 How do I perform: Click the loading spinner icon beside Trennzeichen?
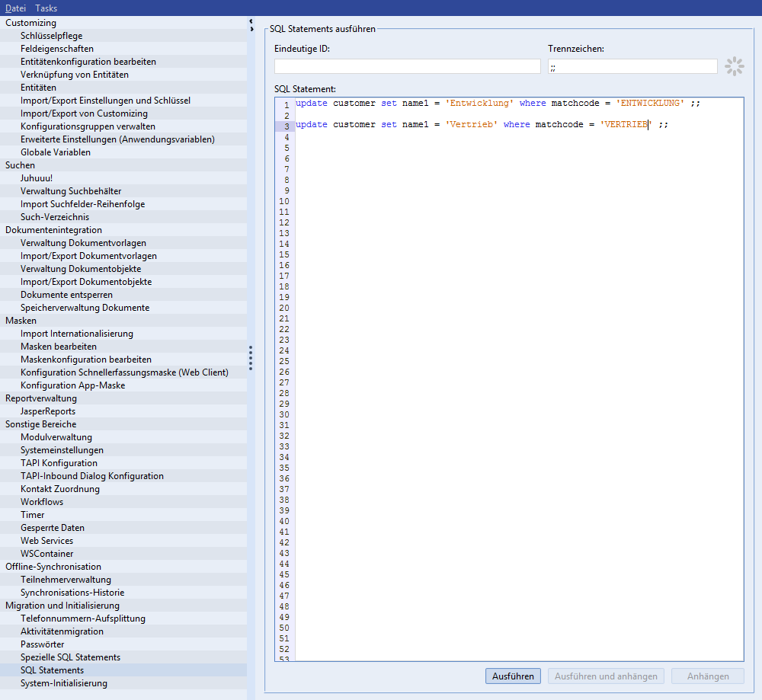pyautogui.click(x=734, y=66)
